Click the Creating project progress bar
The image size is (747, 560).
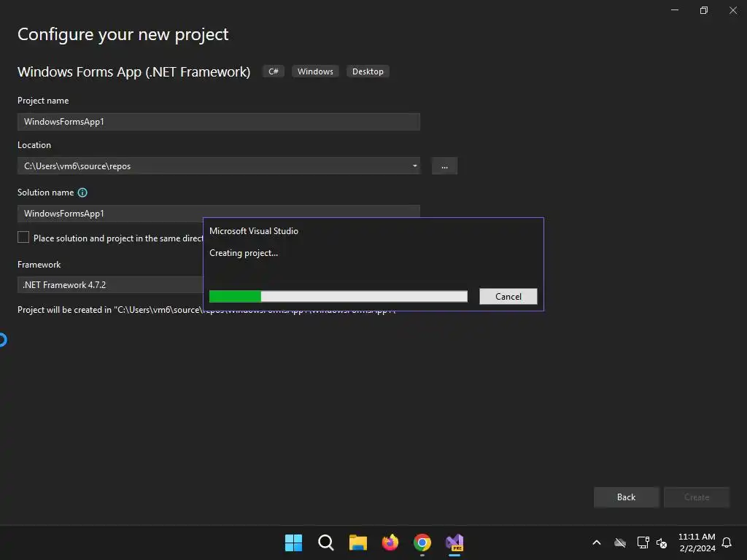pos(338,296)
